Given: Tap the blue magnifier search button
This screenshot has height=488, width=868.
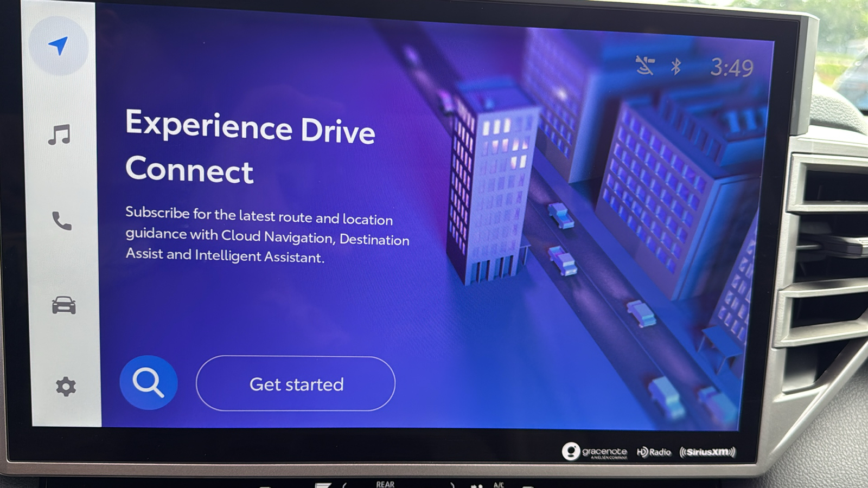Looking at the screenshot, I should (148, 382).
